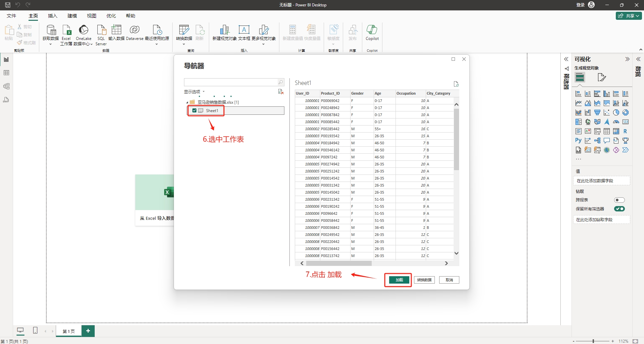Open DAX query view in left sidebar
Screen dimensions: 644x344
(6, 100)
